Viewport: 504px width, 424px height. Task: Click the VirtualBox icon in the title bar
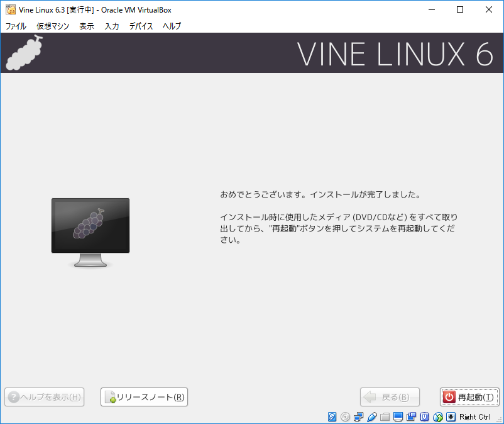point(11,9)
